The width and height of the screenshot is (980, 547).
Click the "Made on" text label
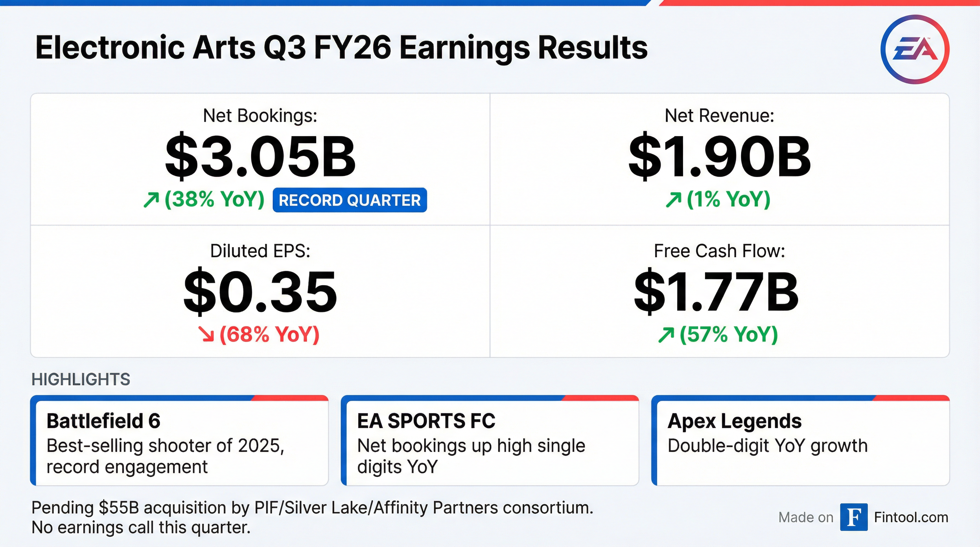tap(806, 518)
